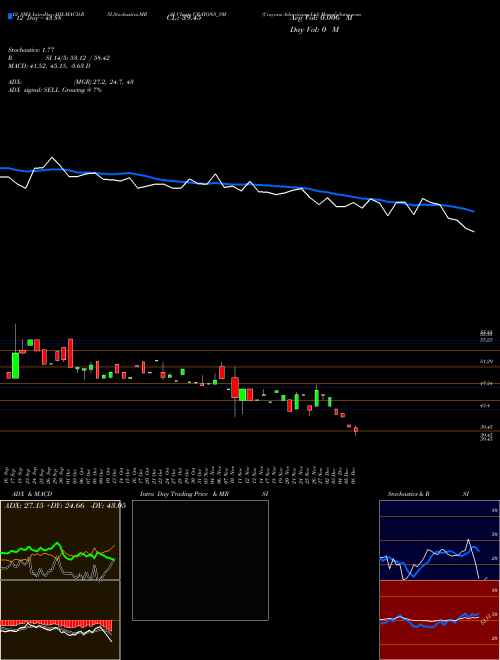
Task: Select the 'MACD: 41.52, 45.15, -3.63 D' line
Action: point(49,66)
